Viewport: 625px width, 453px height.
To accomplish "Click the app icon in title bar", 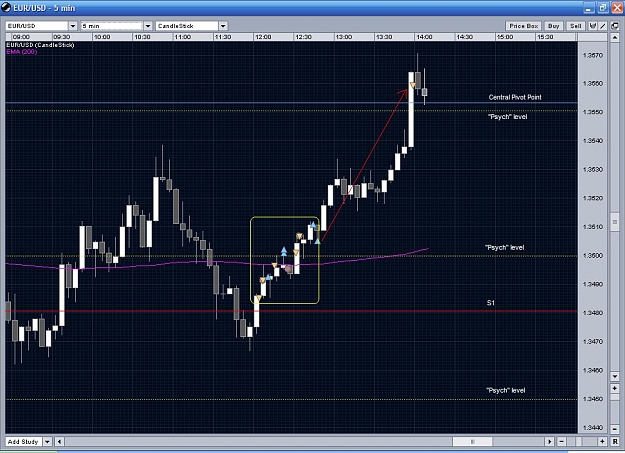I will [6, 8].
